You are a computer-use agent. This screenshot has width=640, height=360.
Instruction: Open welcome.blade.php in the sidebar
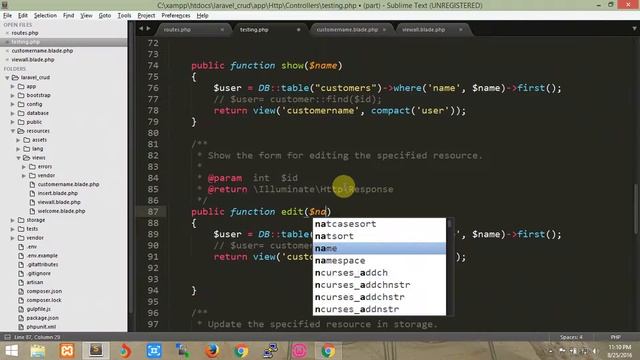(x=61, y=211)
